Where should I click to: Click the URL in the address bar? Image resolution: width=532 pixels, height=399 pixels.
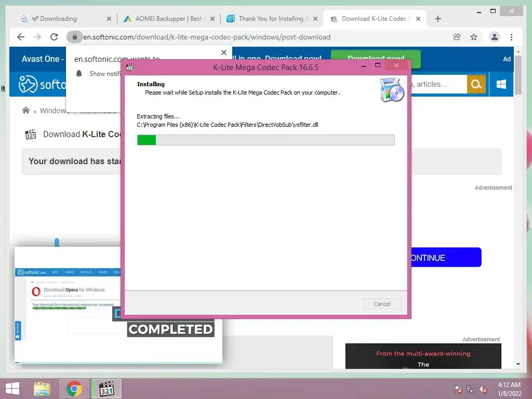(x=207, y=37)
